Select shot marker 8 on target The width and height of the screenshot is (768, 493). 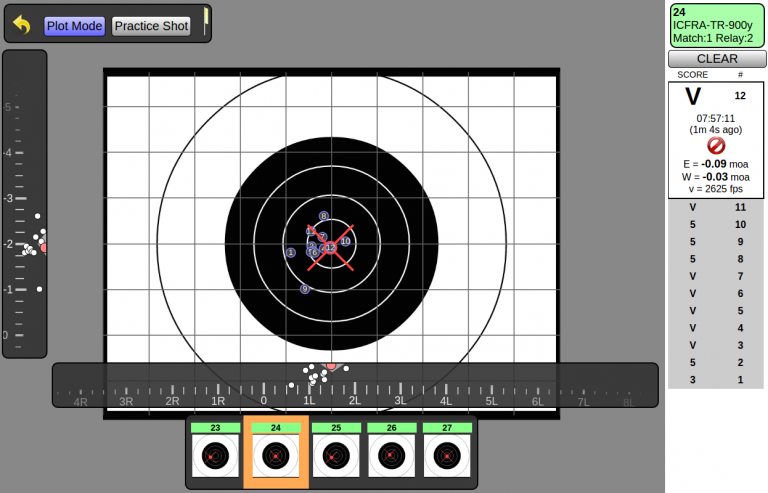323,216
